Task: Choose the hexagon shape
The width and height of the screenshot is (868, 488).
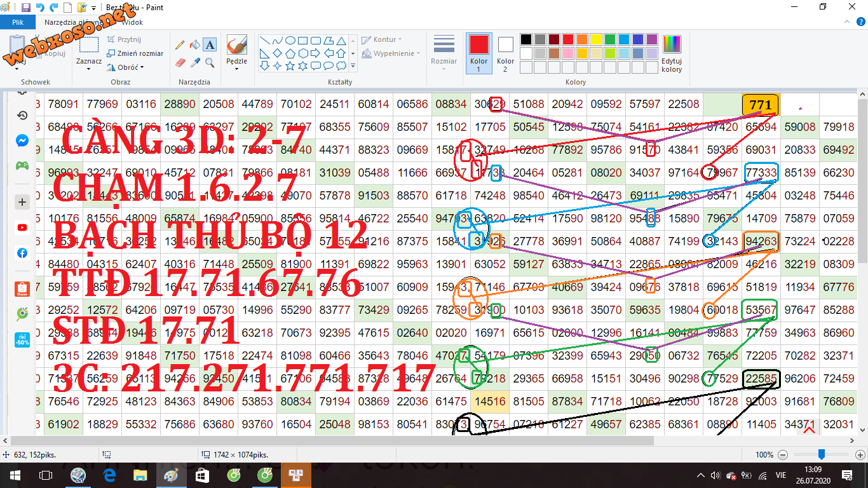Action: pos(303,53)
